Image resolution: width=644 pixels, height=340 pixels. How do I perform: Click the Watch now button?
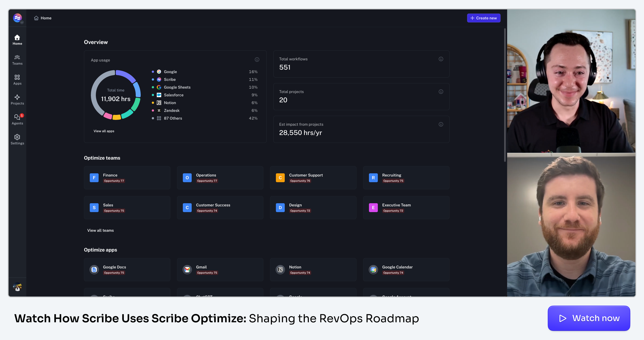(x=589, y=318)
